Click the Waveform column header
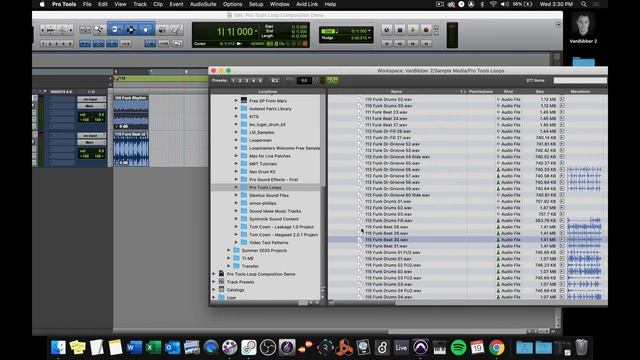Image resolution: width=640 pixels, height=360 pixels. [580, 91]
